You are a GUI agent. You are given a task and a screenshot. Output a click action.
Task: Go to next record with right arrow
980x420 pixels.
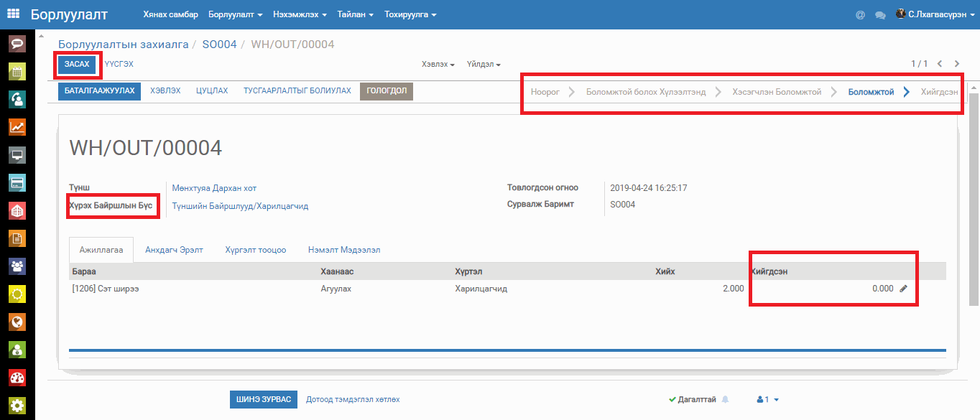[x=957, y=64]
